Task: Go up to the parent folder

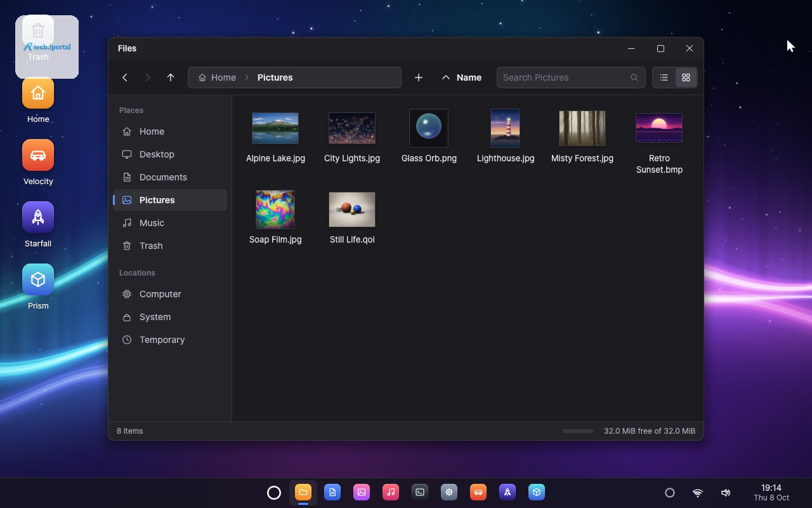Action: point(171,77)
